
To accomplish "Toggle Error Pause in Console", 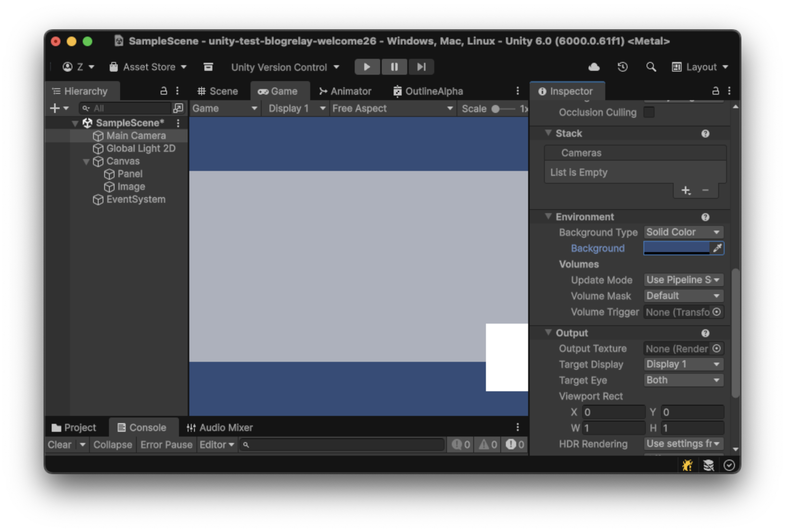I will pos(166,445).
